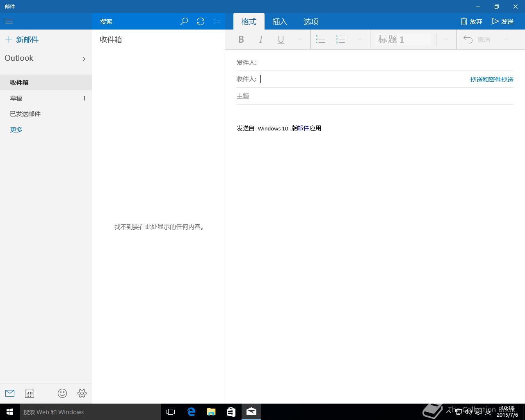Switch to the 格式 tab

click(249, 21)
